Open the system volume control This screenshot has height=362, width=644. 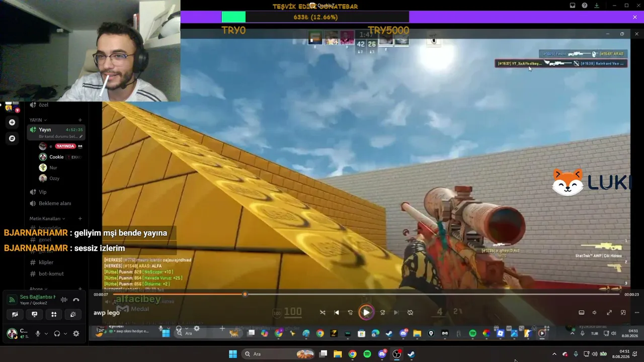[x=595, y=354]
